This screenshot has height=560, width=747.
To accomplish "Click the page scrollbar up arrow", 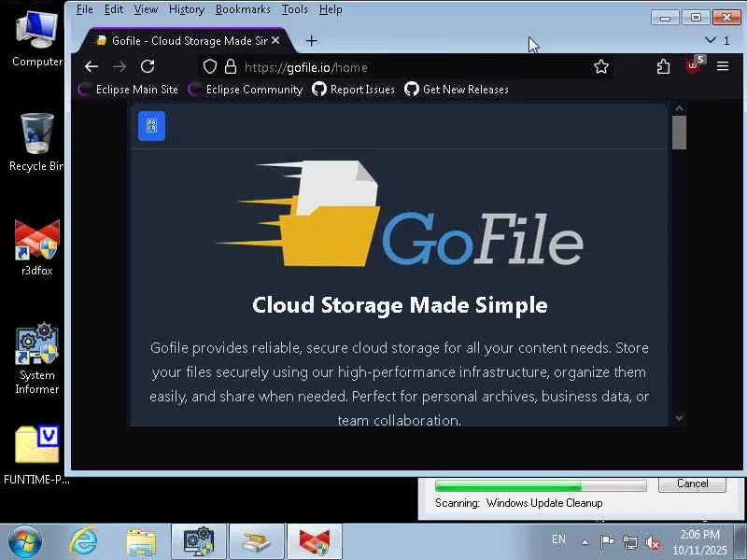I will (x=680, y=108).
